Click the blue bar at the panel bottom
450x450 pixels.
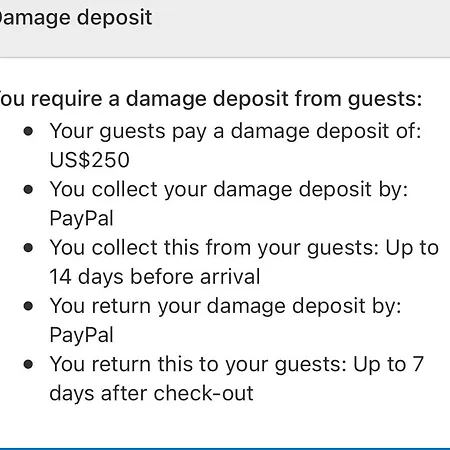pos(225,449)
